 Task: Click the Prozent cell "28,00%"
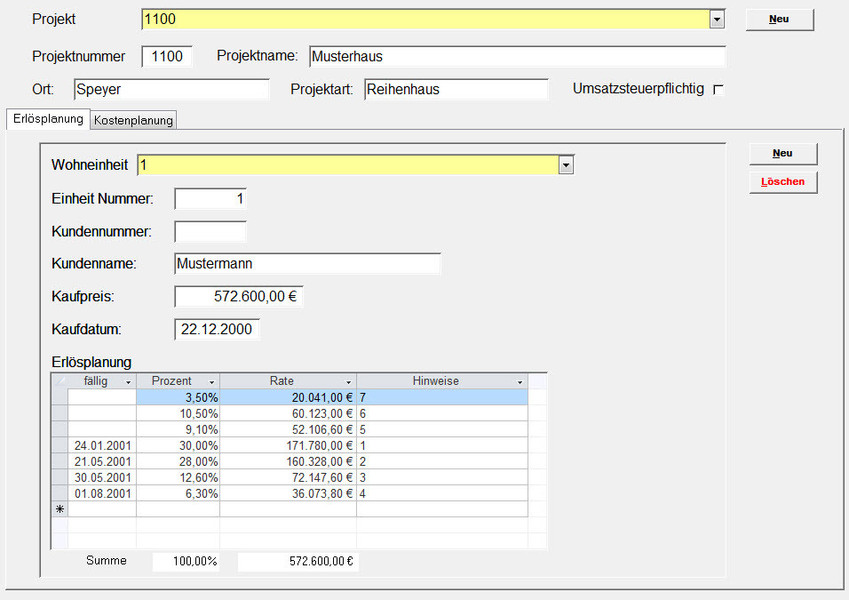[178, 461]
